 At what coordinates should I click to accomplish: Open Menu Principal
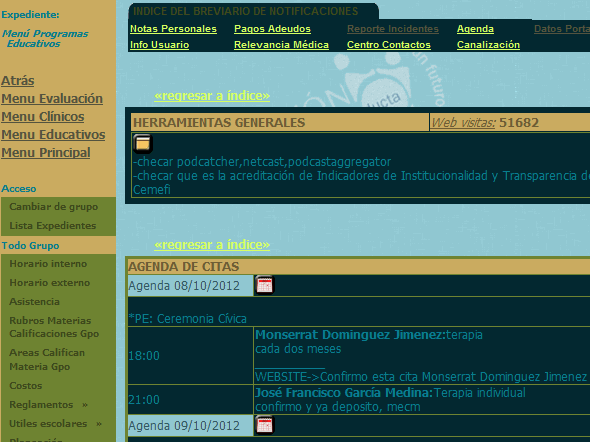(46, 153)
